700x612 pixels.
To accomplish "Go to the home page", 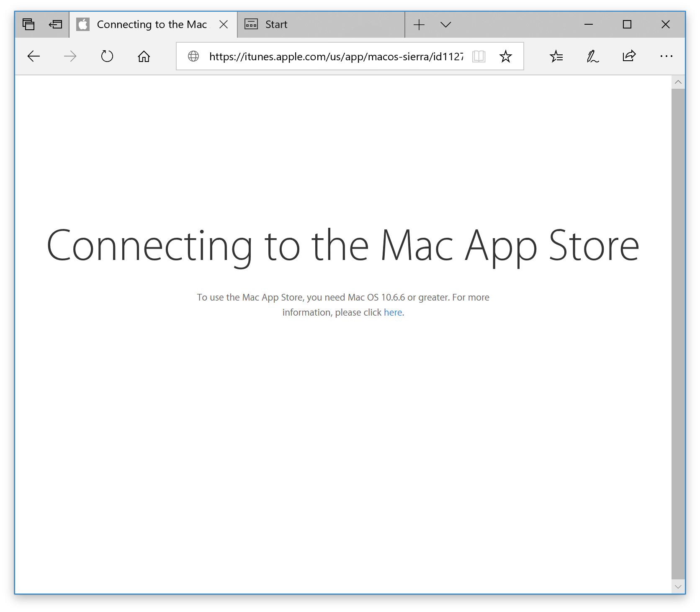I will [x=144, y=56].
